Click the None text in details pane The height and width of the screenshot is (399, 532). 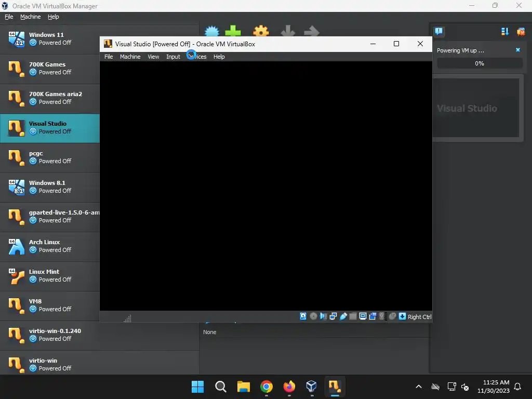209,332
